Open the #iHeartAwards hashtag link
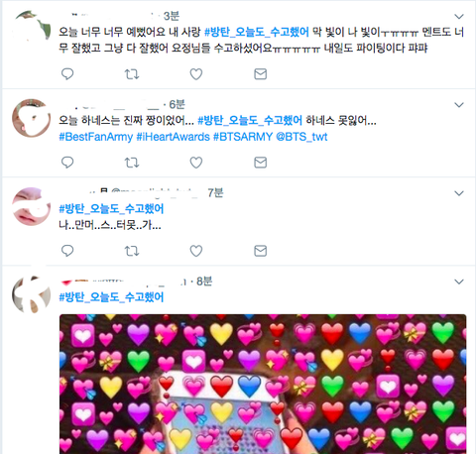 coord(173,137)
